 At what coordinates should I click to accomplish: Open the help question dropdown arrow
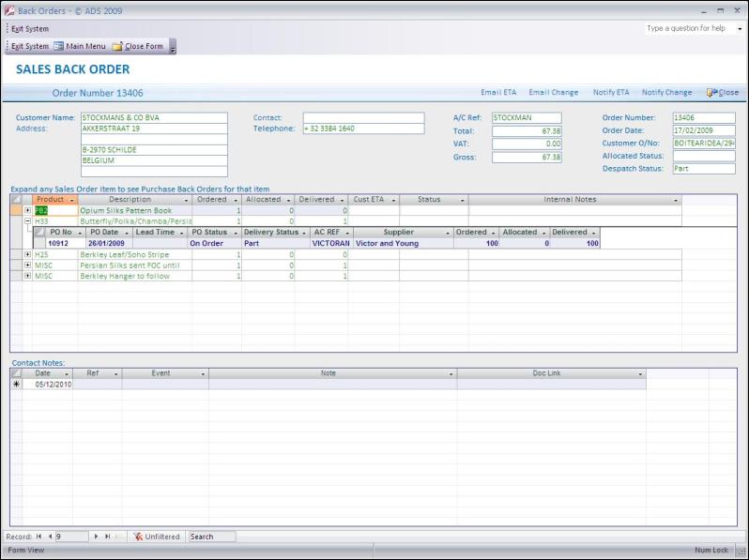click(740, 29)
